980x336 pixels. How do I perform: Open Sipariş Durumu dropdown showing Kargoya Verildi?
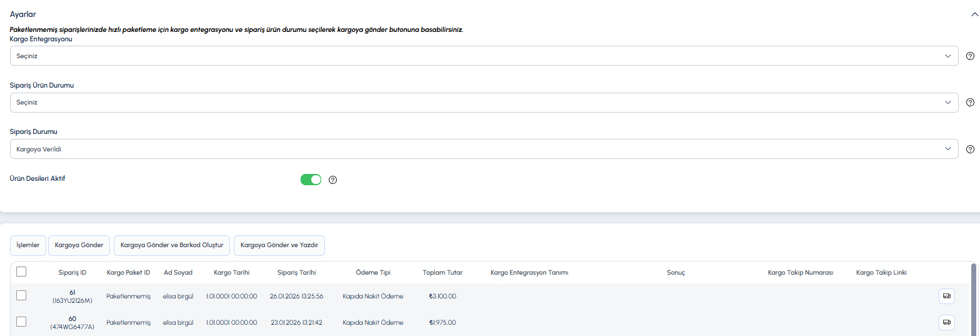(x=484, y=149)
